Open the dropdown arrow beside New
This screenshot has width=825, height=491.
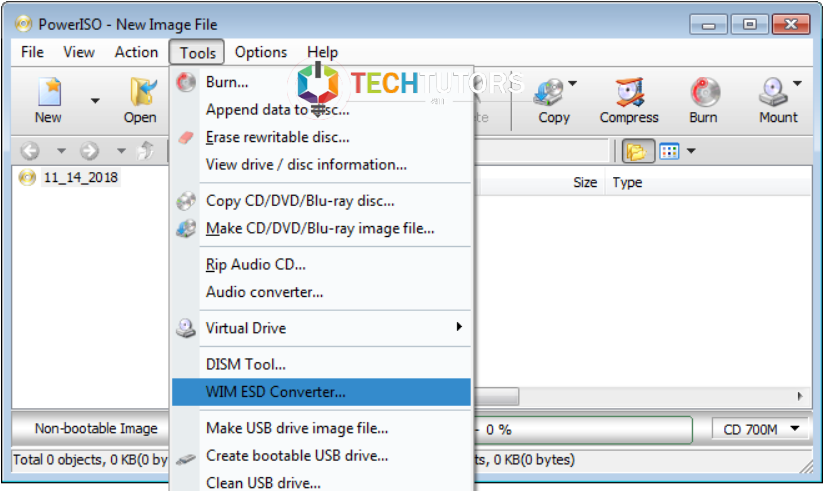point(95,101)
